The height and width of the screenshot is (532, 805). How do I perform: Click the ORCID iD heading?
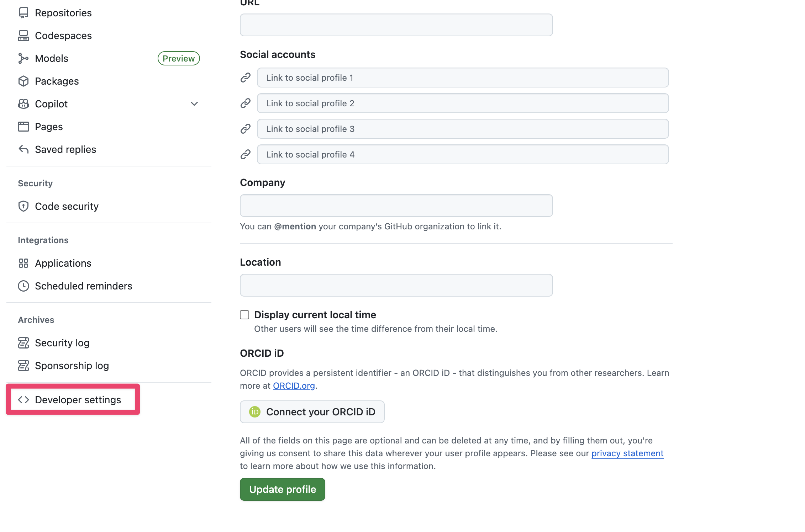(x=262, y=353)
